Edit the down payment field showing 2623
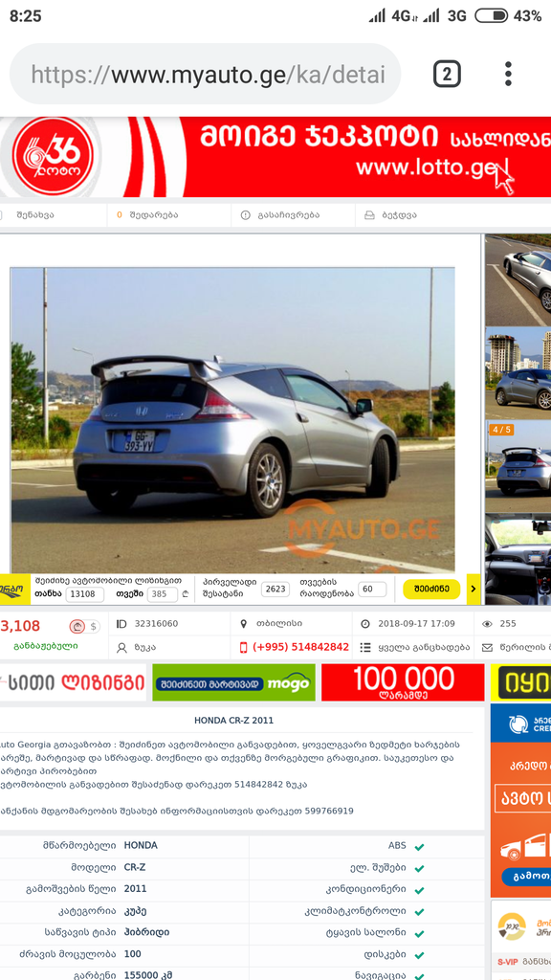551x980 pixels. coord(275,589)
